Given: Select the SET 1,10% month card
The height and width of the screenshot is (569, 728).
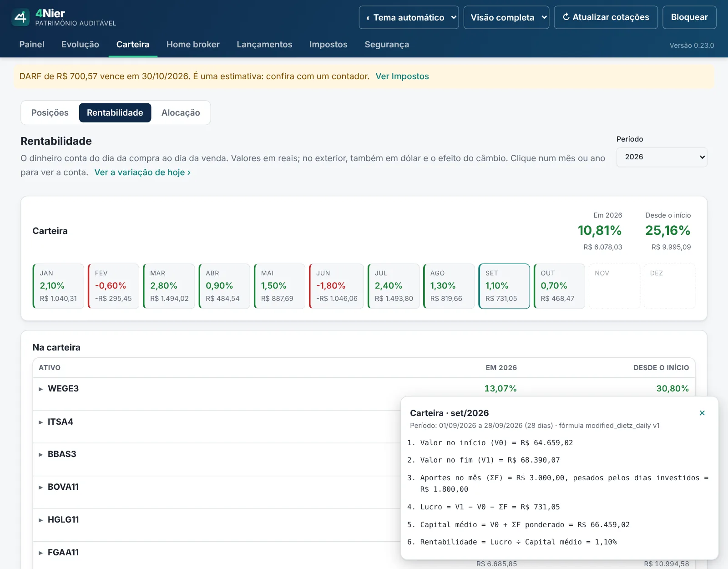Looking at the screenshot, I should point(504,286).
